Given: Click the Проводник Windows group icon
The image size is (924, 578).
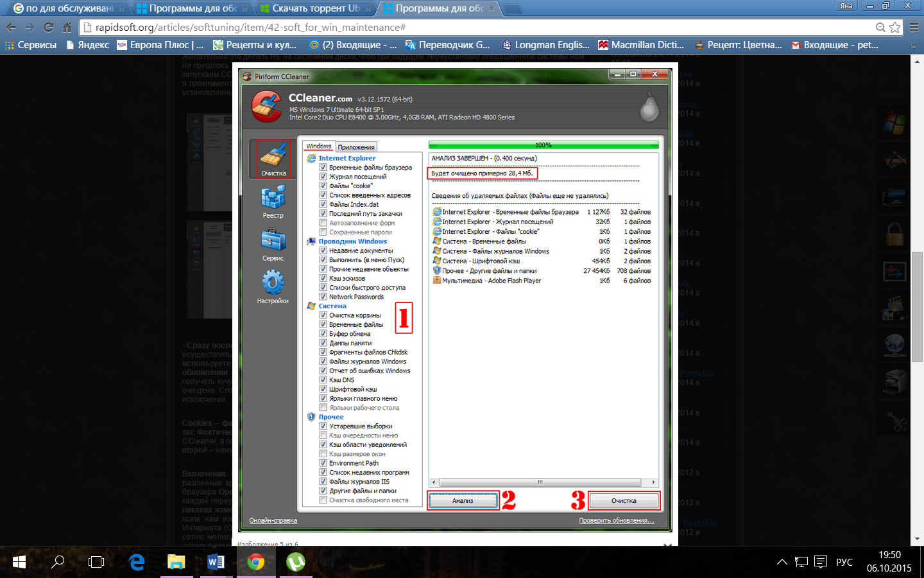Looking at the screenshot, I should click(311, 241).
